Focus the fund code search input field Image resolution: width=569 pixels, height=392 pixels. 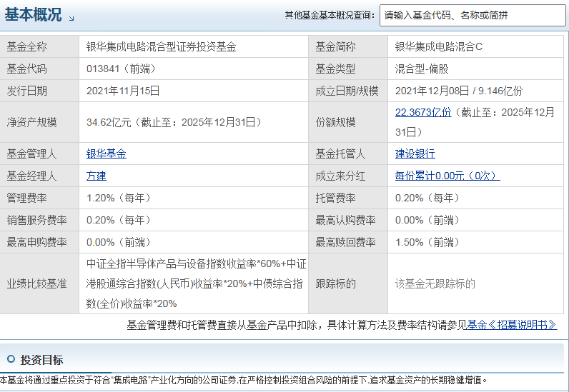tap(472, 15)
